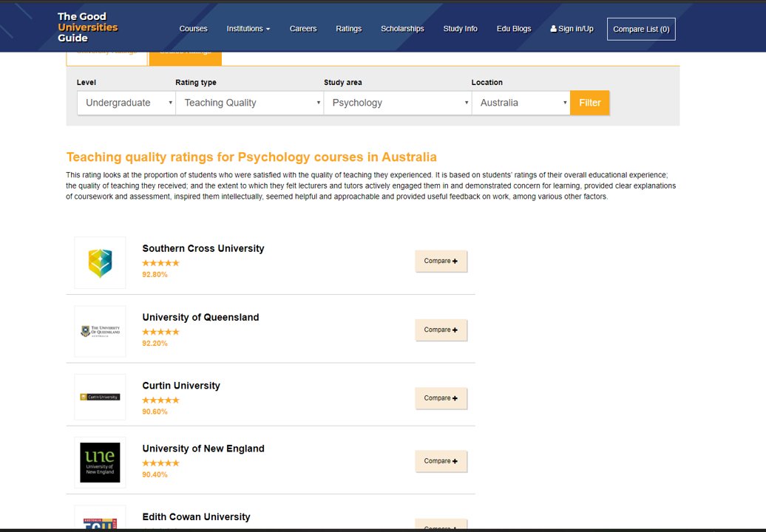
Task: Select the 90.40% rating text
Action: click(x=155, y=475)
